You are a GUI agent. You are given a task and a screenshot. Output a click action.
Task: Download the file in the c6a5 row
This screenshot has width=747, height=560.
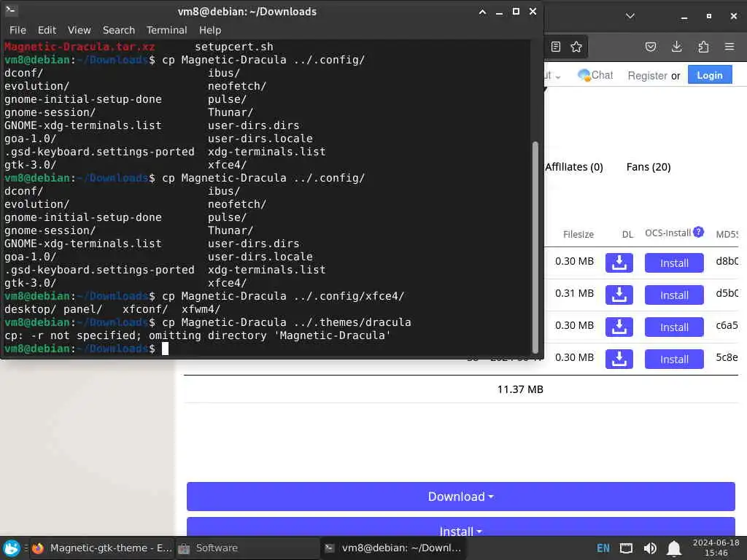(619, 327)
